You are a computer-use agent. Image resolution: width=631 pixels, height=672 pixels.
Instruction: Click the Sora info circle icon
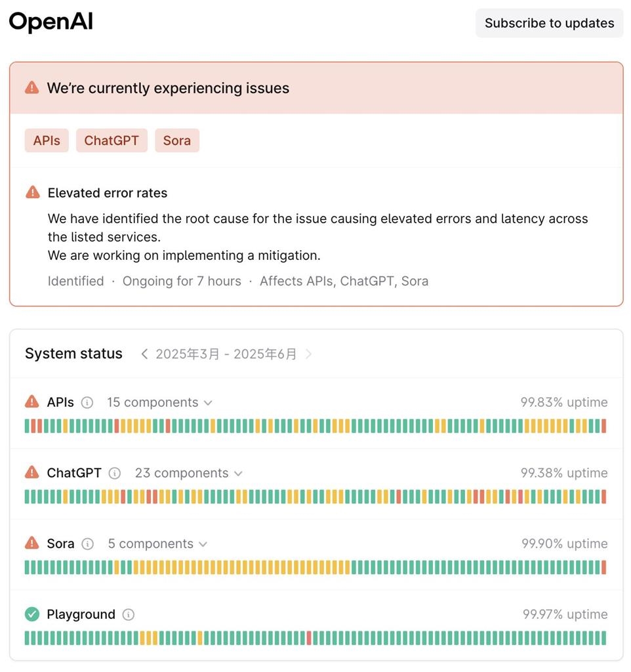(x=88, y=544)
